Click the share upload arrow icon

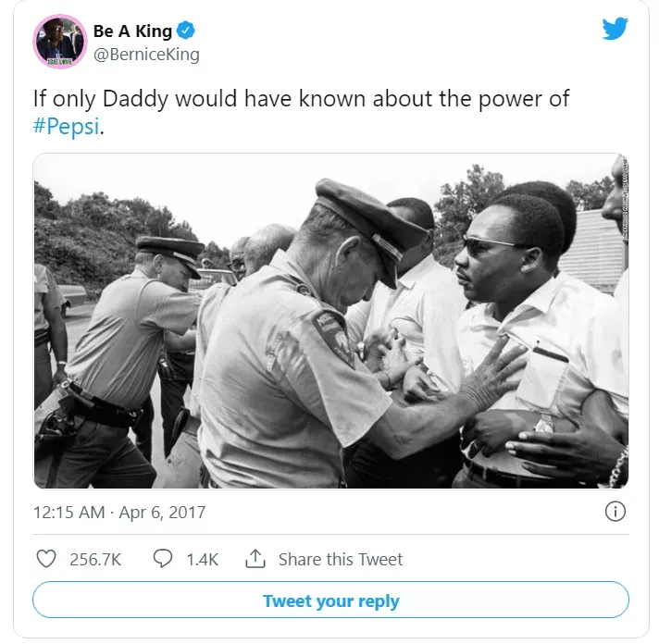pyautogui.click(x=255, y=559)
